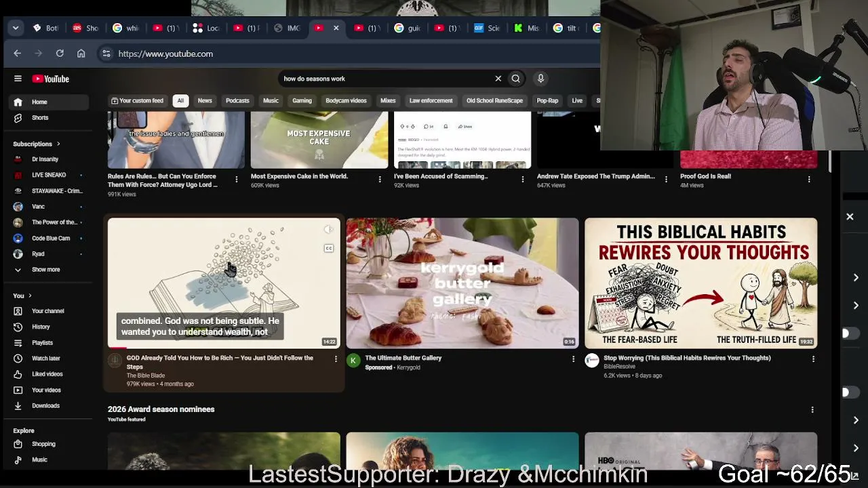Open Kerrygold channel avatar
This screenshot has width=868, height=488.
(x=353, y=361)
